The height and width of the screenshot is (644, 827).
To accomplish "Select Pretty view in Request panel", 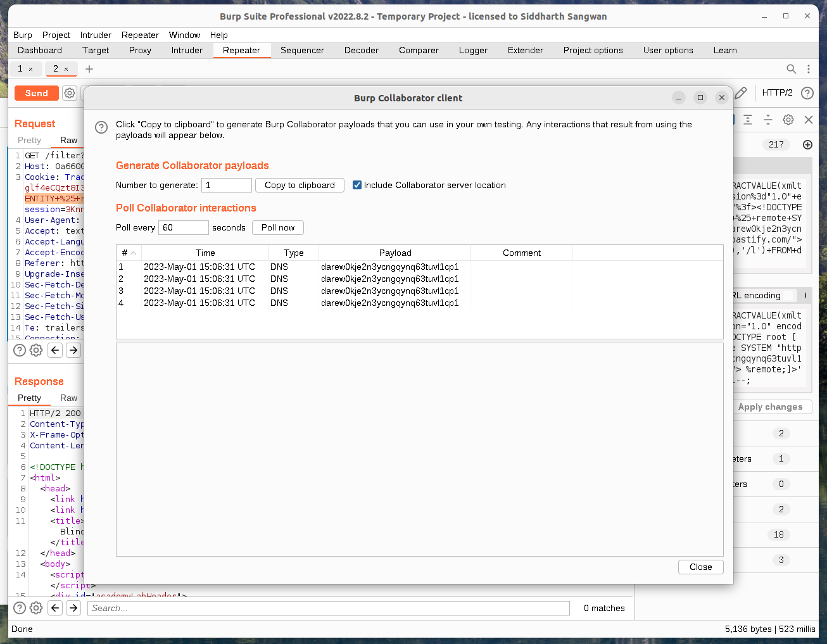I will tap(29, 140).
